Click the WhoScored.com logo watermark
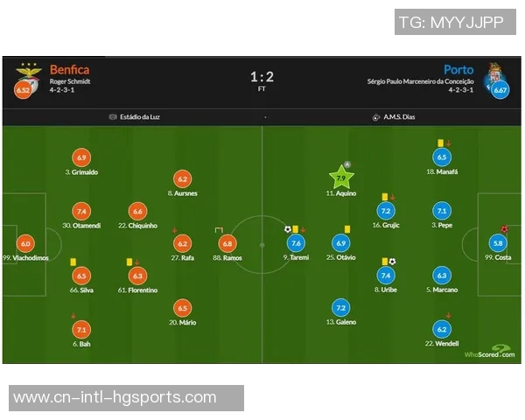The image size is (525, 420). click(482, 354)
